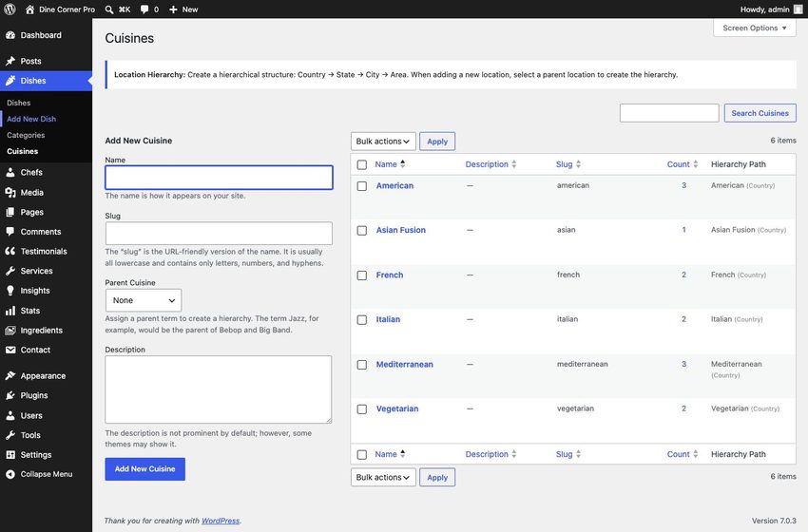Open the New menu in admin bar
The image size is (808, 532).
184,9
